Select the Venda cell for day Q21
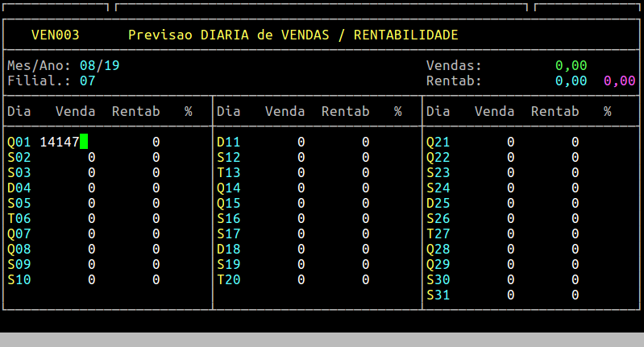This screenshot has height=347, width=644. pyautogui.click(x=510, y=142)
